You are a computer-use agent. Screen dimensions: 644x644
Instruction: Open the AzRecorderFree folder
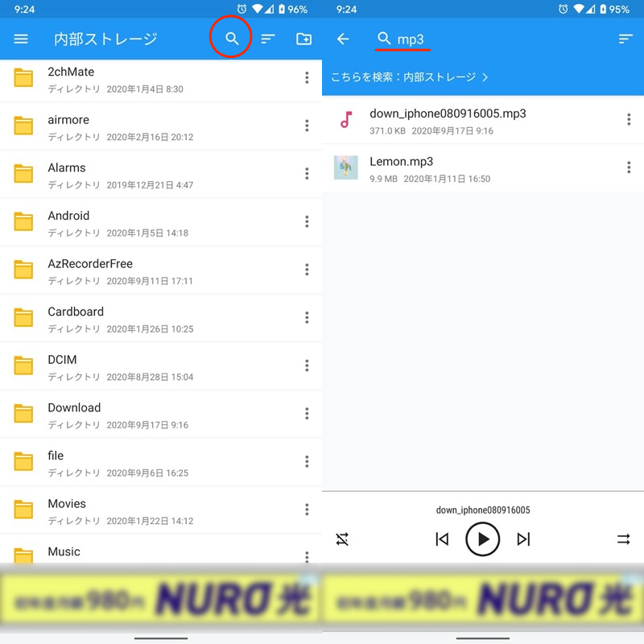[90, 264]
